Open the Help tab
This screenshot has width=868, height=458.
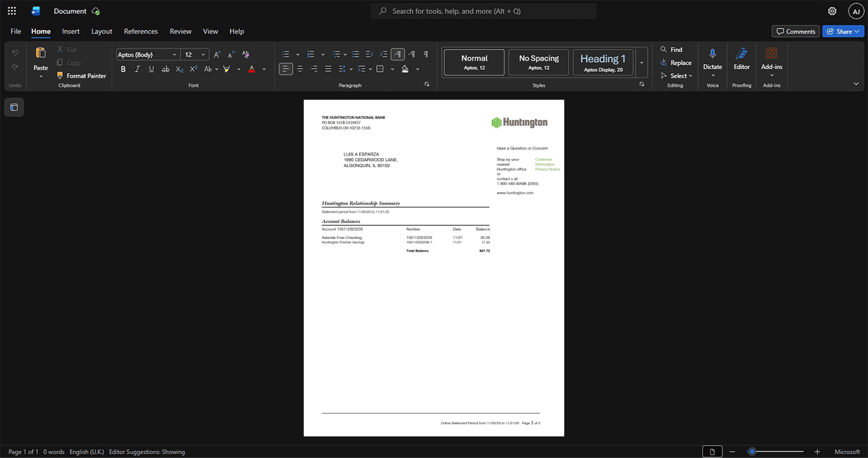pos(237,31)
